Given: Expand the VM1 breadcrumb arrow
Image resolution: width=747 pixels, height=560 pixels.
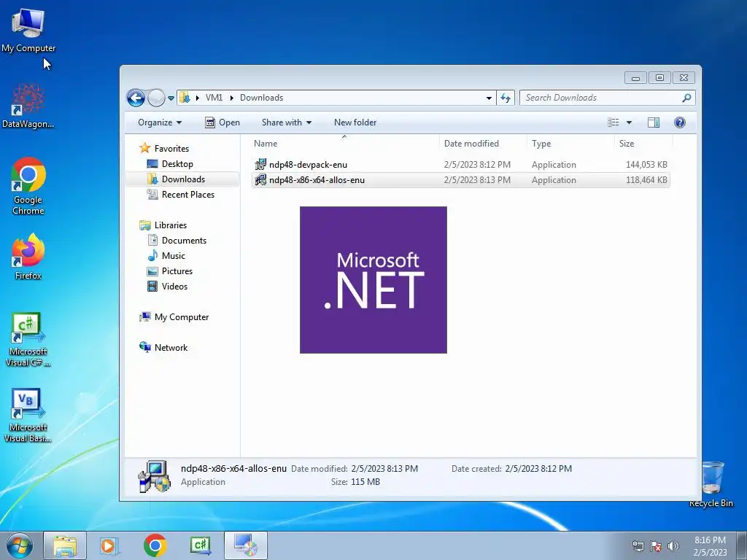Looking at the screenshot, I should pyautogui.click(x=231, y=98).
